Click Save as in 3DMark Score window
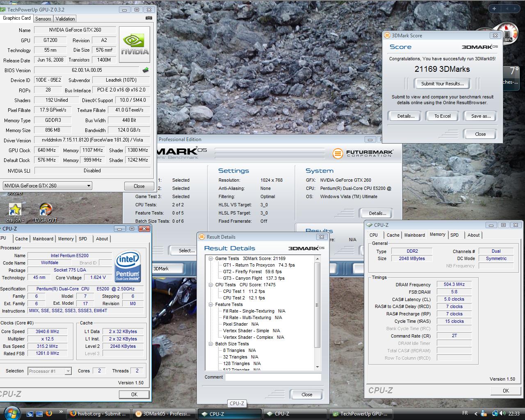 point(481,116)
